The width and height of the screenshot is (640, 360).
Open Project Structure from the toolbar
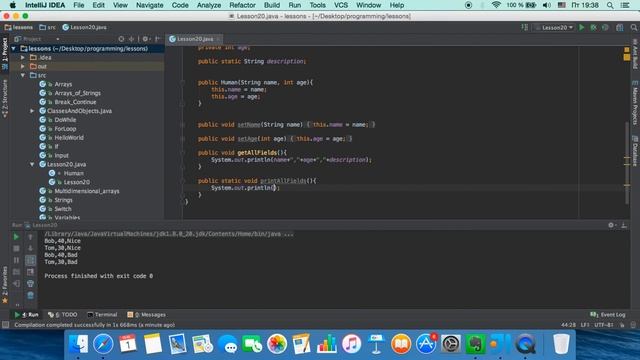[x=620, y=27]
